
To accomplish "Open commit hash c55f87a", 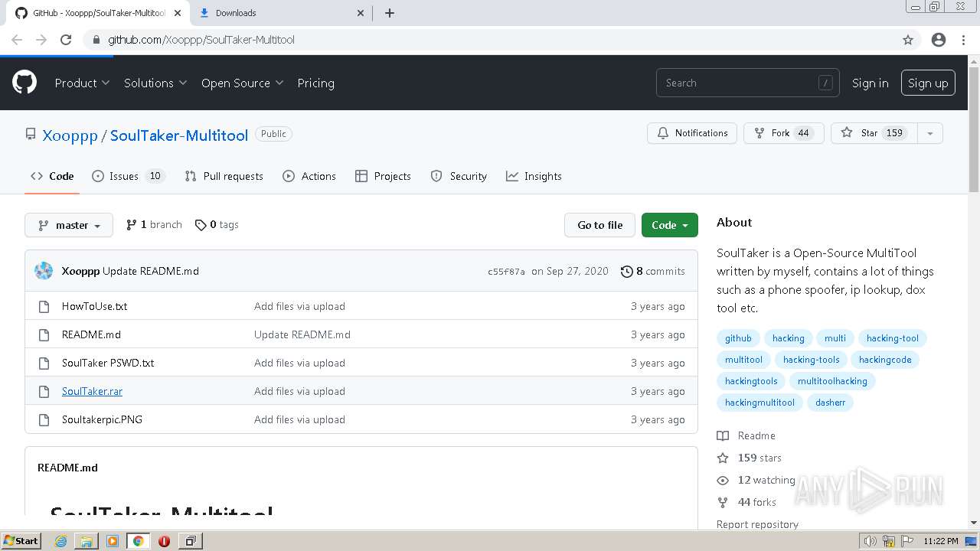I will [x=506, y=272].
